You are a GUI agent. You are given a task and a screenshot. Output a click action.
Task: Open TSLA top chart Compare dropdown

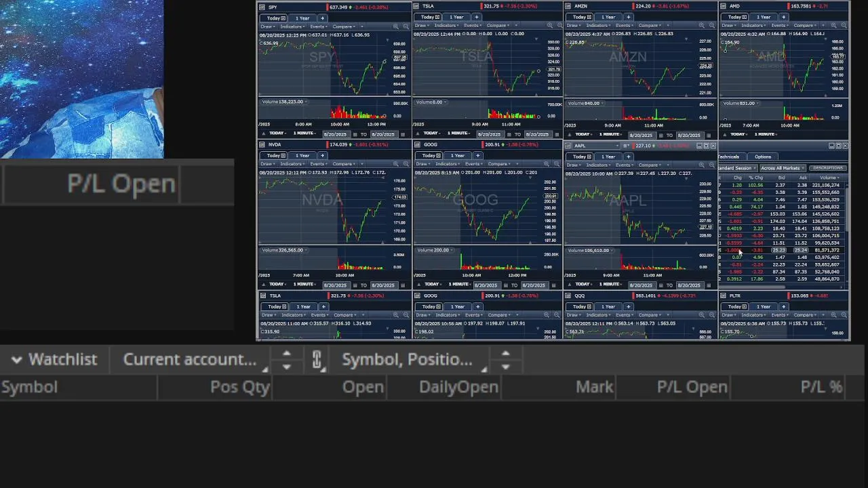498,25
